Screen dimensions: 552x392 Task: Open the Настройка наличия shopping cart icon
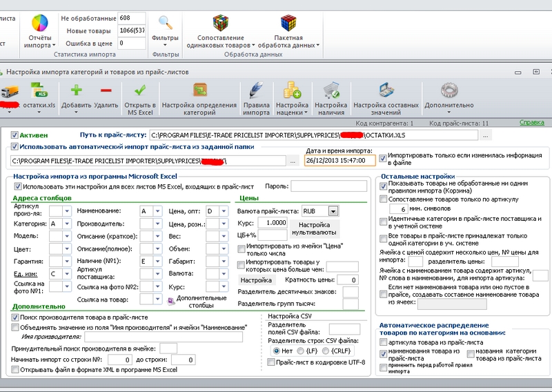(x=331, y=90)
